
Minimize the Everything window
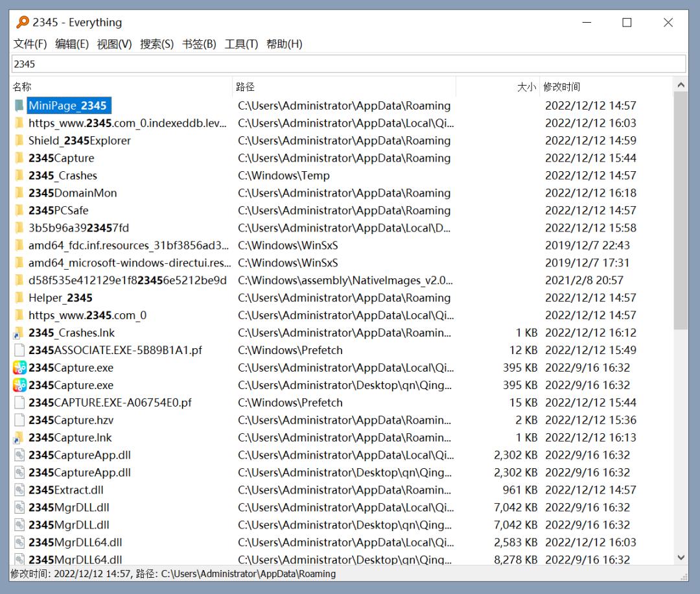(587, 22)
